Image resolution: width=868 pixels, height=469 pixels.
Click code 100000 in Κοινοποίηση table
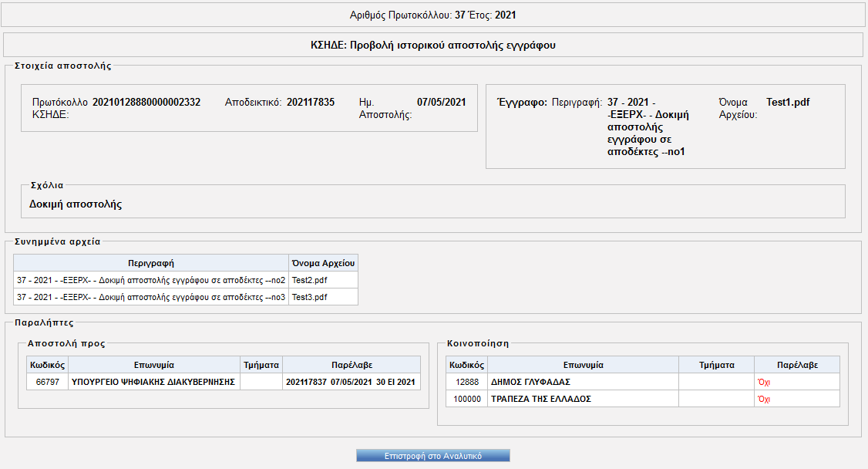point(467,399)
